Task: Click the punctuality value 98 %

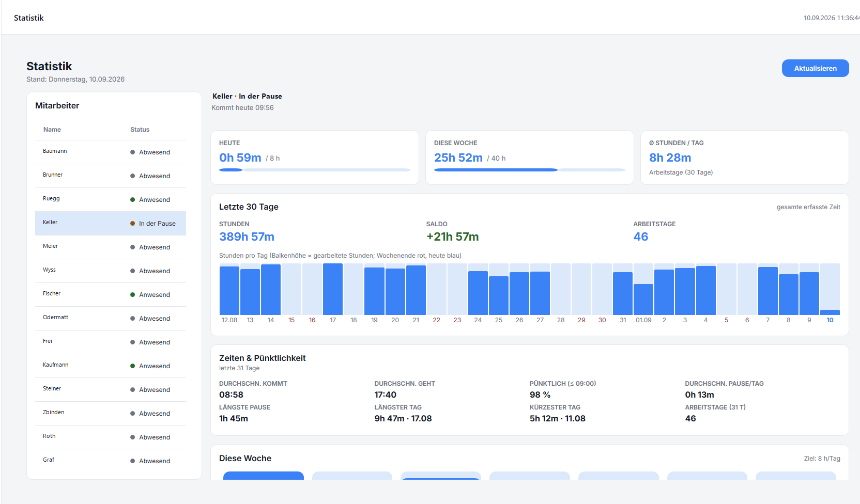Action: (540, 395)
